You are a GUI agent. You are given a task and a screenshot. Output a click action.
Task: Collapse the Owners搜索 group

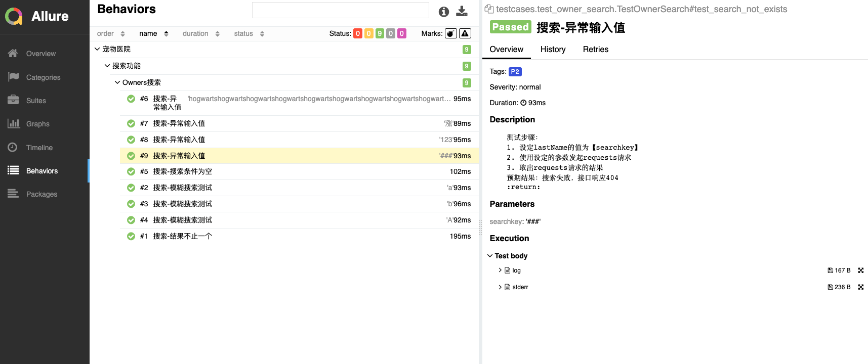117,82
